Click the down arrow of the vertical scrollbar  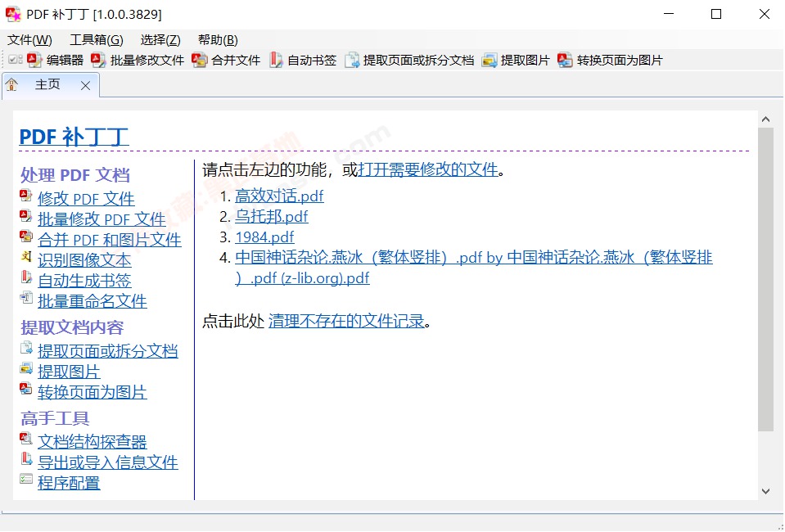[765, 491]
